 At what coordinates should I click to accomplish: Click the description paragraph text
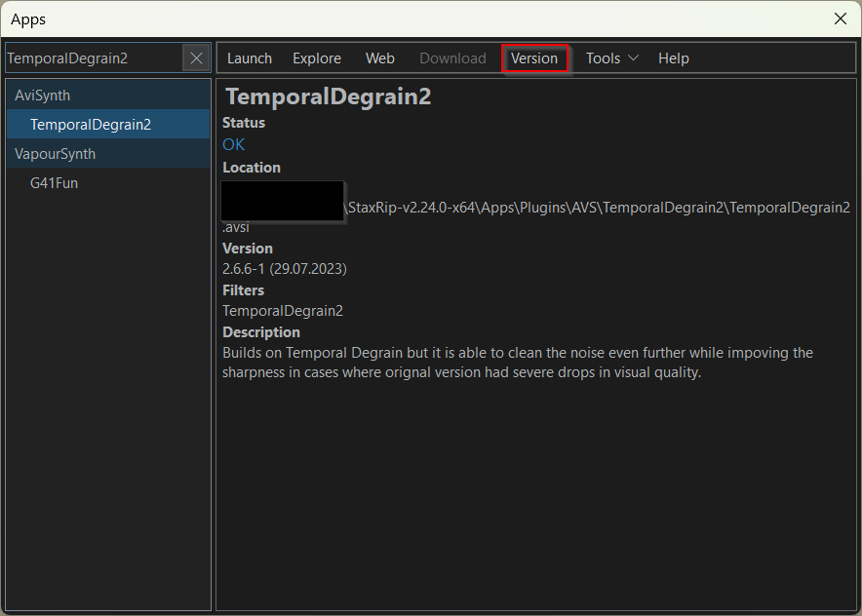pos(518,363)
